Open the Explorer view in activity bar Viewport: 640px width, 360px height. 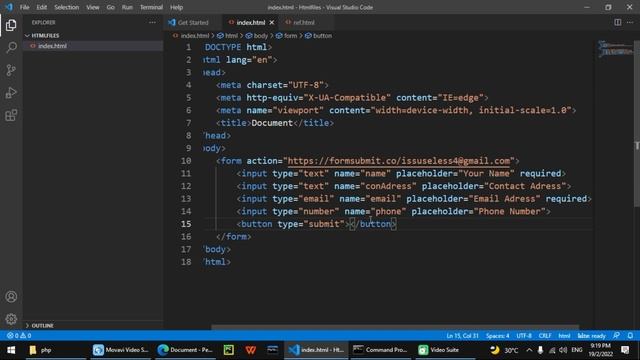(x=11, y=25)
